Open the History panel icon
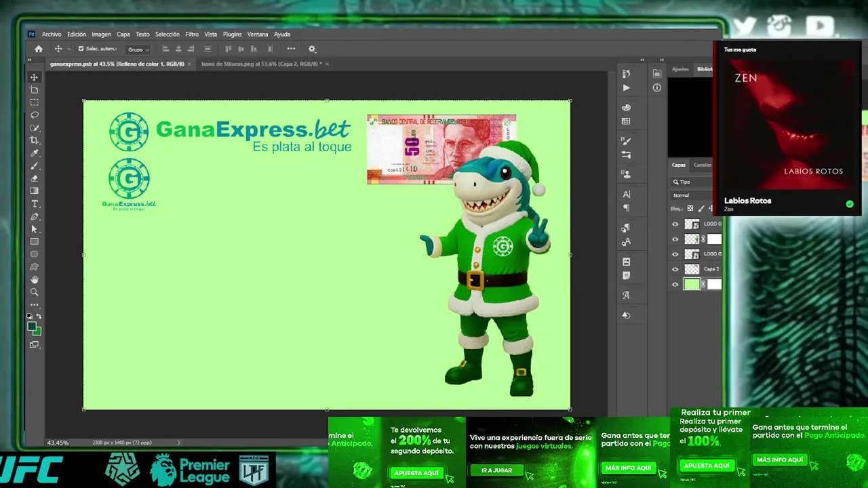The image size is (868, 488). pos(626,74)
